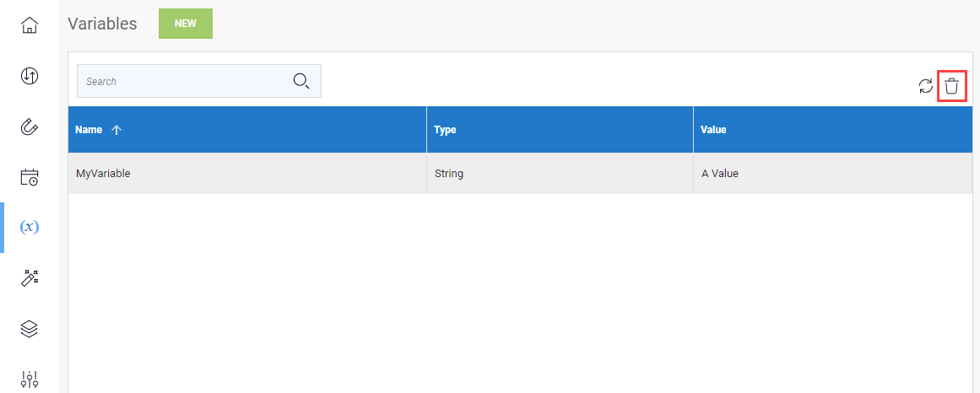
Task: Toggle sort arrow on Name column
Action: click(x=116, y=130)
